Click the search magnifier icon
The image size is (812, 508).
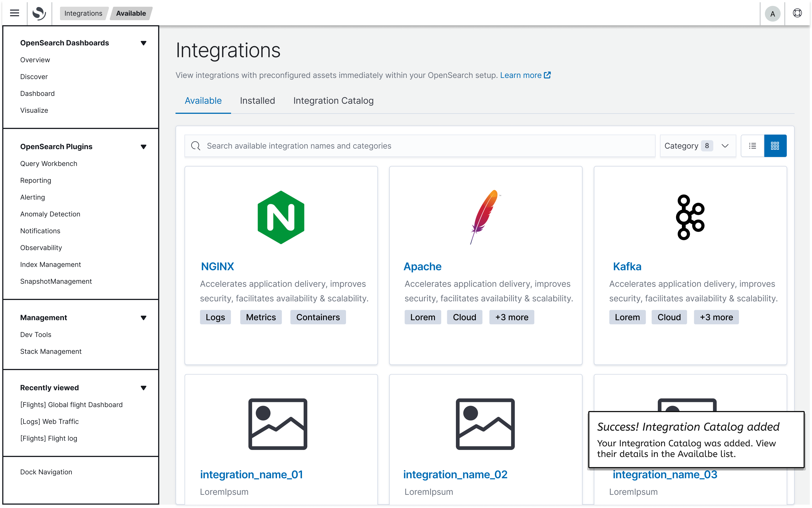coord(196,146)
